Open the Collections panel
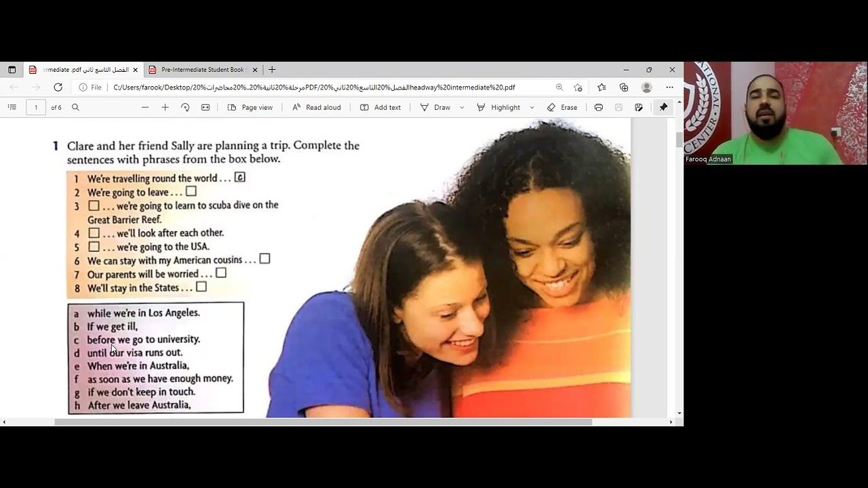Viewport: 868px width, 488px height. pos(624,87)
